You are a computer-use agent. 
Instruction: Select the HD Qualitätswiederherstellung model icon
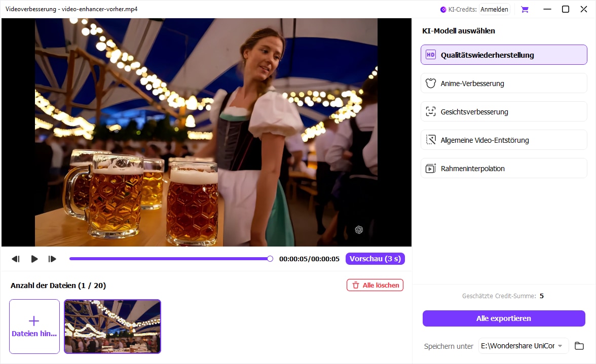point(431,54)
